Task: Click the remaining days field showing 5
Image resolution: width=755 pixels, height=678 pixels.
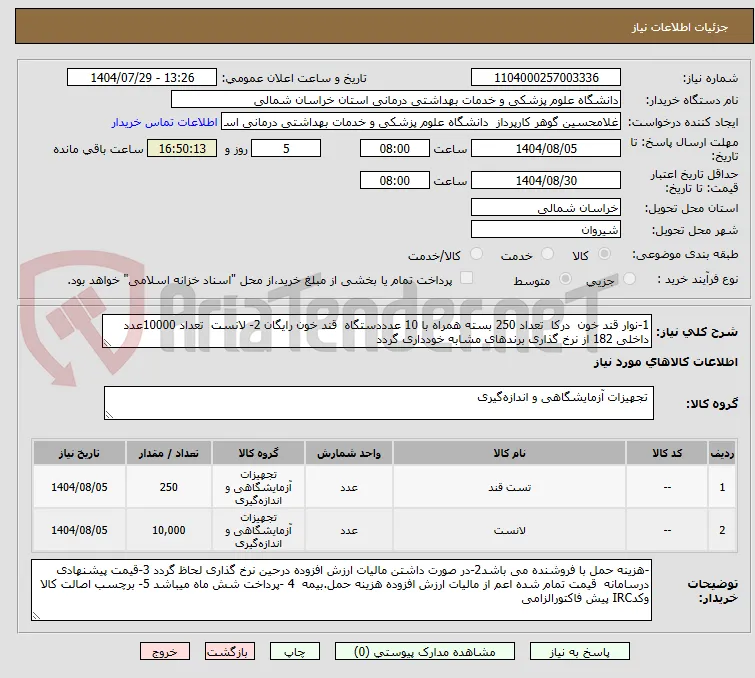Action: click(x=286, y=148)
